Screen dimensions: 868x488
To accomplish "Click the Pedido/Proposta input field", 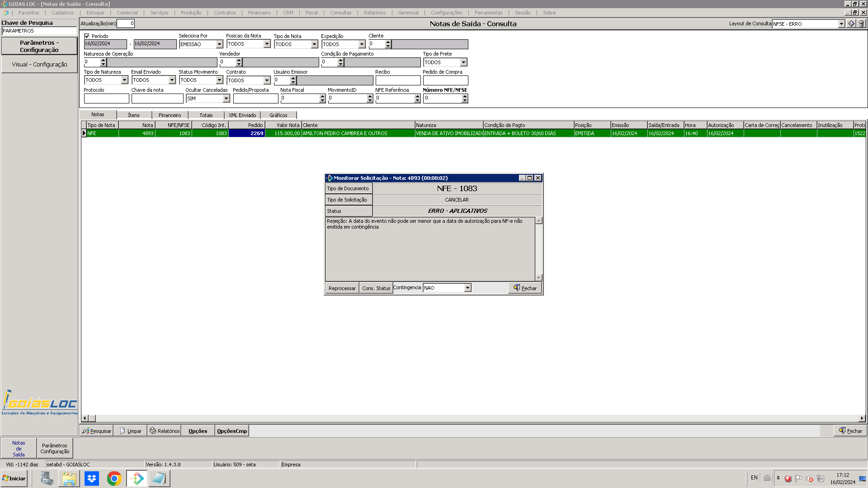I will point(255,99).
